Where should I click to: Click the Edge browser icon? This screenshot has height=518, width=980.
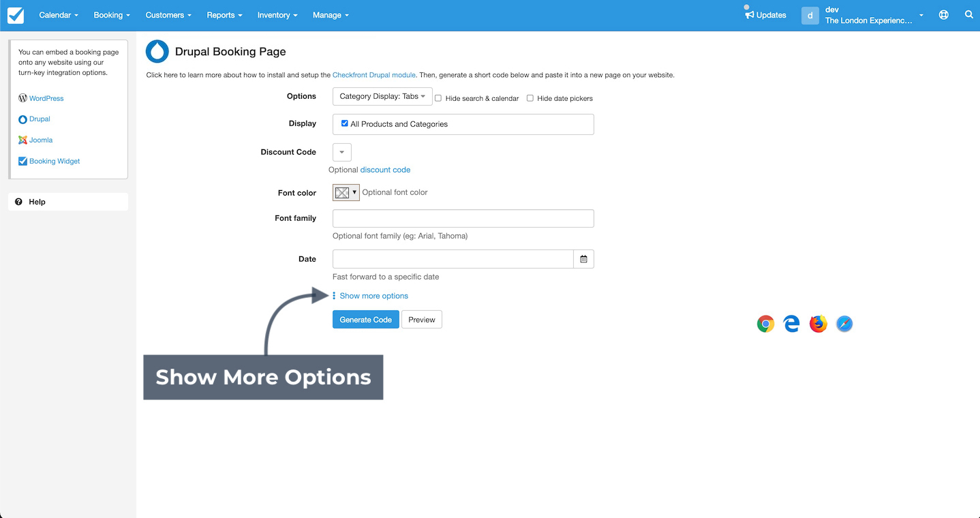(x=791, y=324)
